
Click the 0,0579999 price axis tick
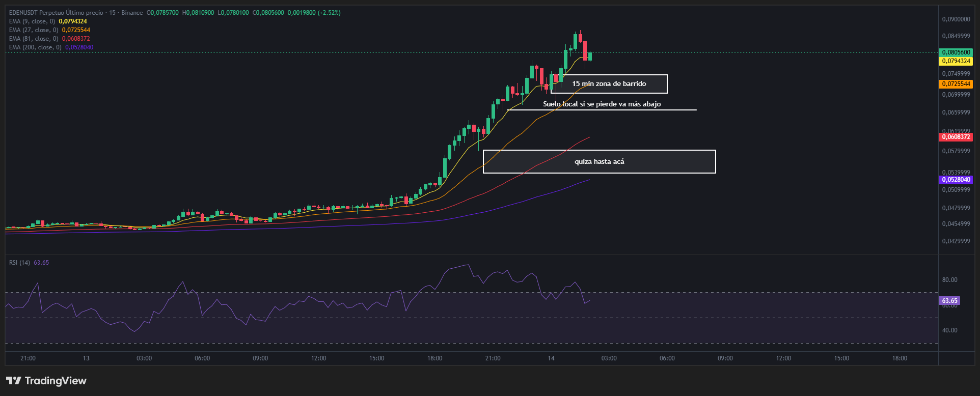click(x=956, y=151)
